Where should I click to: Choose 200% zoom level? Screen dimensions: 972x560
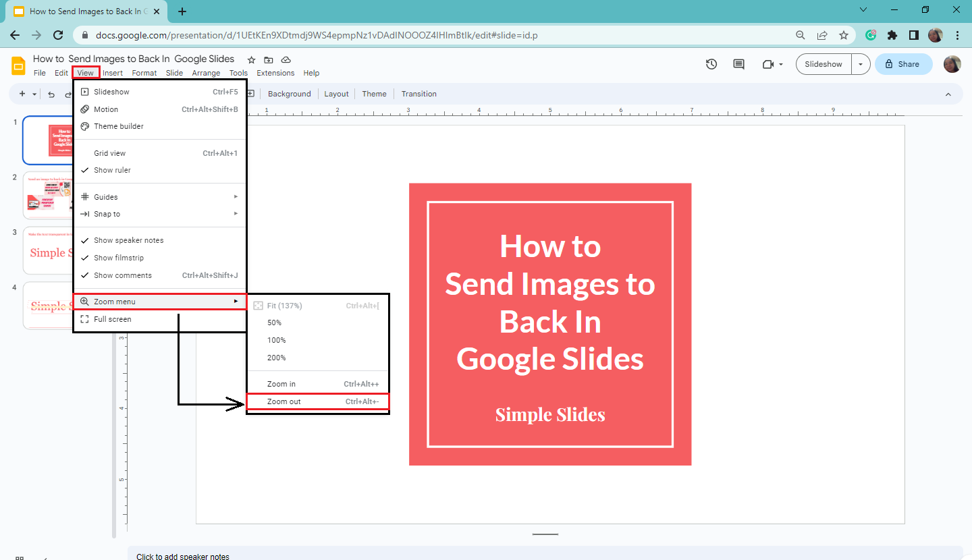[318, 358]
